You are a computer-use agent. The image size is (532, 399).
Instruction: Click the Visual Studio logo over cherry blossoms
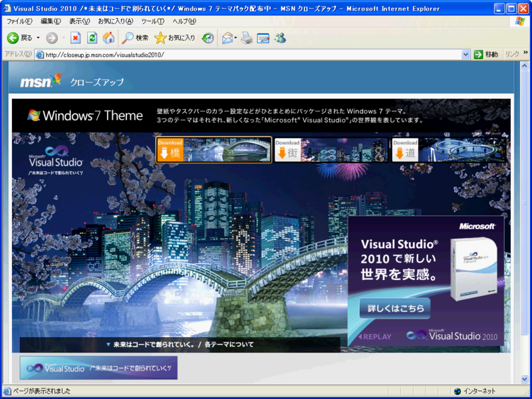[56, 160]
